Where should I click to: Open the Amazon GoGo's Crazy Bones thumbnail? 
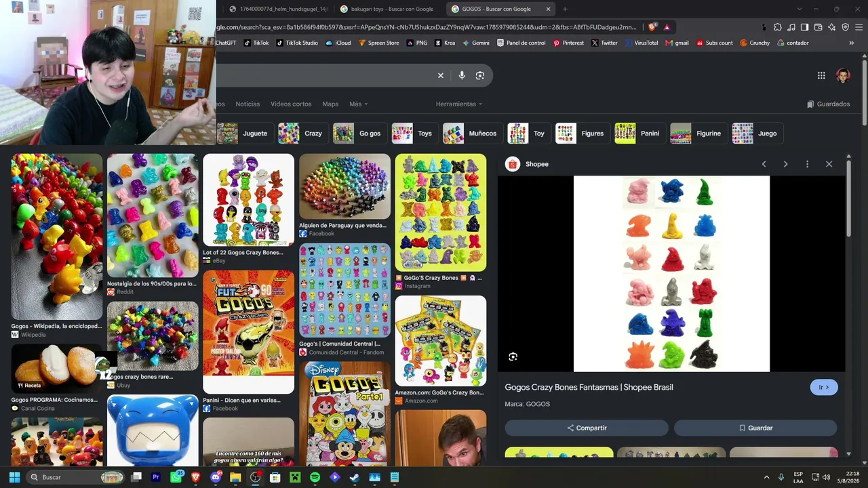pos(441,341)
